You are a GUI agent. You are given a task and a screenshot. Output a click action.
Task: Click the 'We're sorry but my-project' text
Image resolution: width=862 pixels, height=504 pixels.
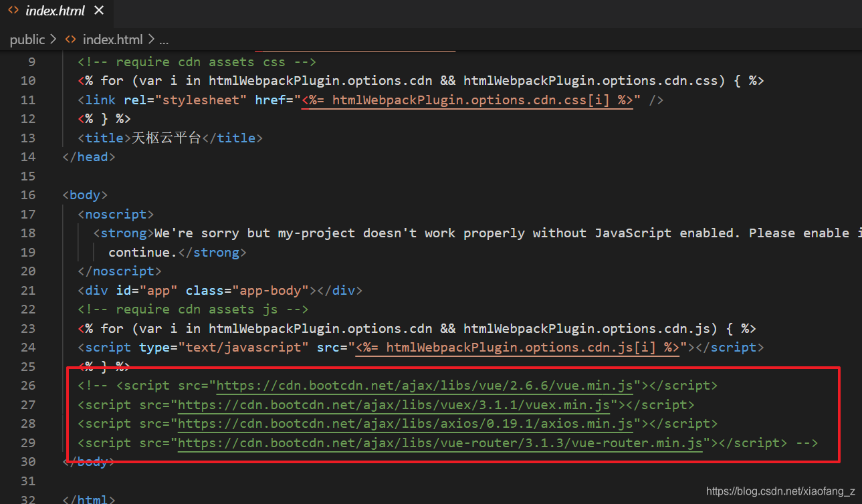tap(255, 233)
